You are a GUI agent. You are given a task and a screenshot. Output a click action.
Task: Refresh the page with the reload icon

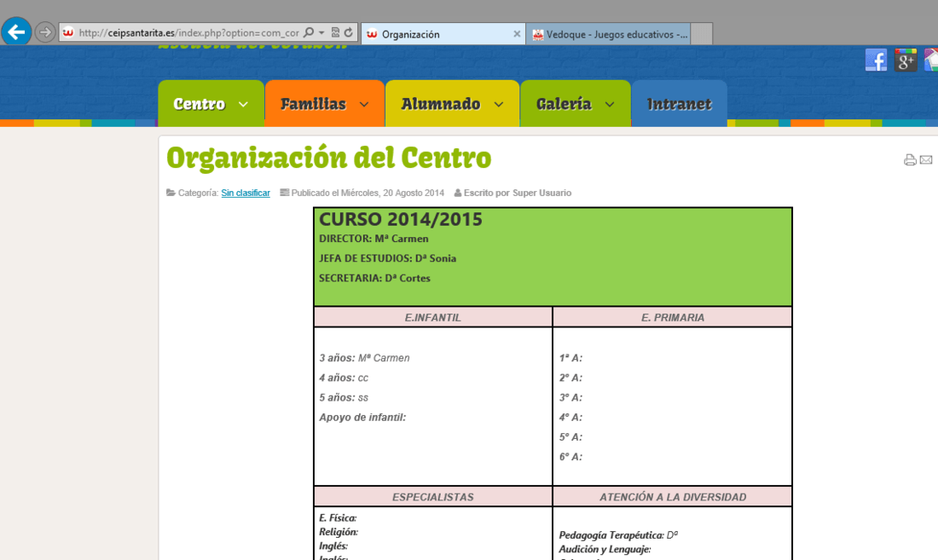pyautogui.click(x=349, y=32)
